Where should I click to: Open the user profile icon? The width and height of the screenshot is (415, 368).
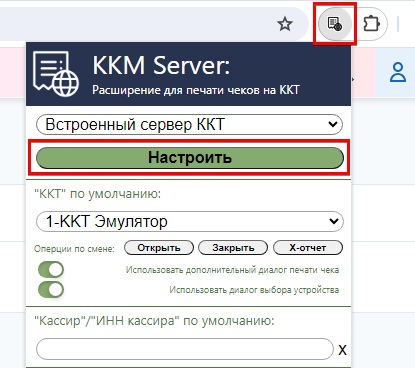tap(398, 72)
